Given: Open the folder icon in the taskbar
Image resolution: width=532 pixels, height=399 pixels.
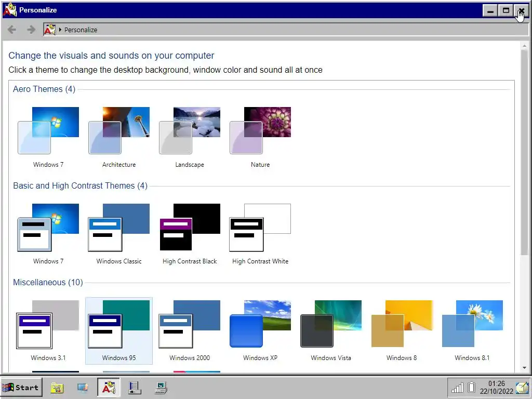Looking at the screenshot, I should (x=57, y=388).
